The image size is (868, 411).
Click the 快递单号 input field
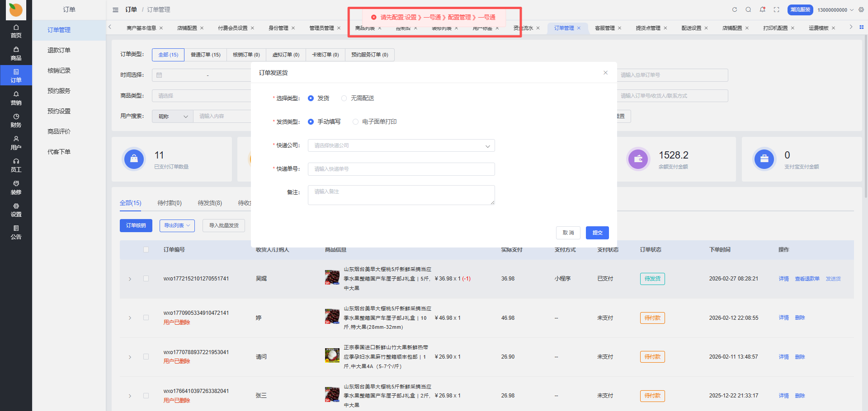click(401, 169)
